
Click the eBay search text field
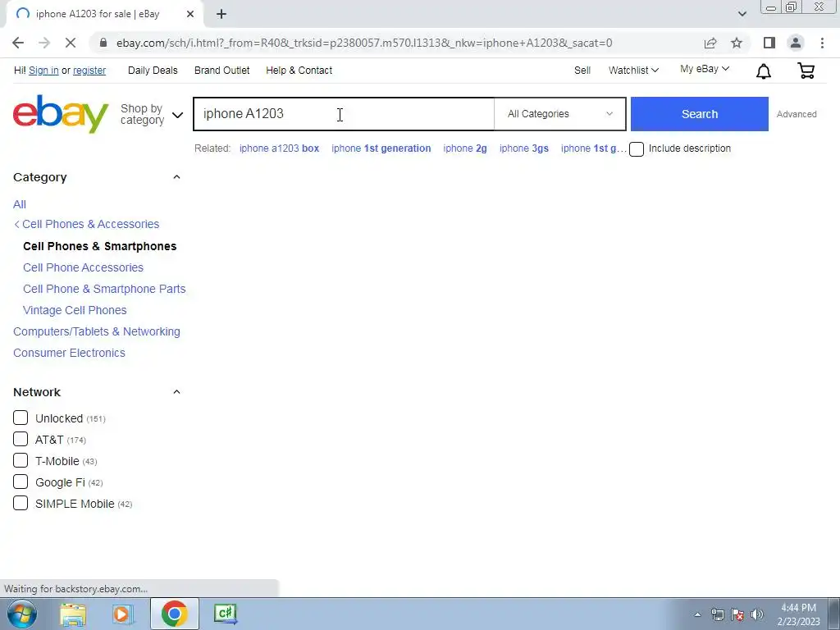click(344, 113)
